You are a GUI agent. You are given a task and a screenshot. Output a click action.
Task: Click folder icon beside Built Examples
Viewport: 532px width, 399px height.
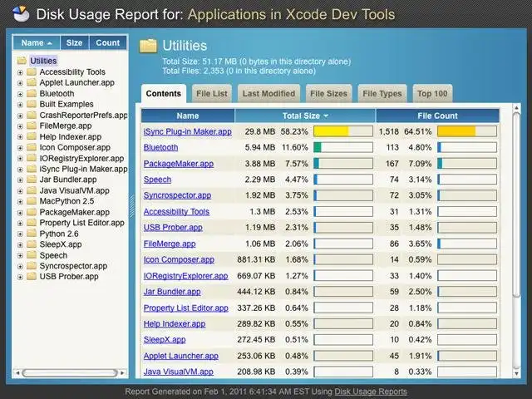32,104
